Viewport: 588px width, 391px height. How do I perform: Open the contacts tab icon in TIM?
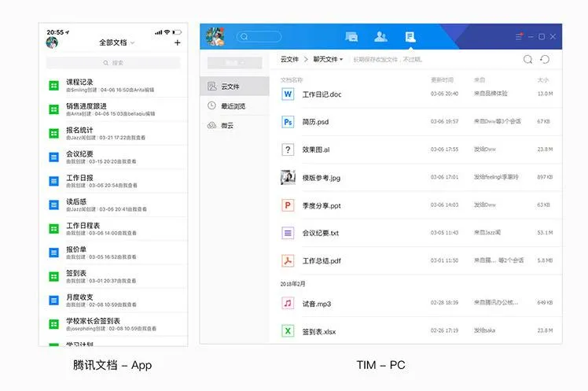click(380, 36)
